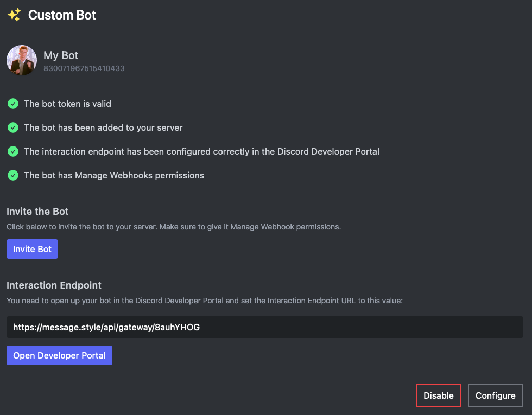
Task: Click the Invite Bot button
Action: coord(32,249)
